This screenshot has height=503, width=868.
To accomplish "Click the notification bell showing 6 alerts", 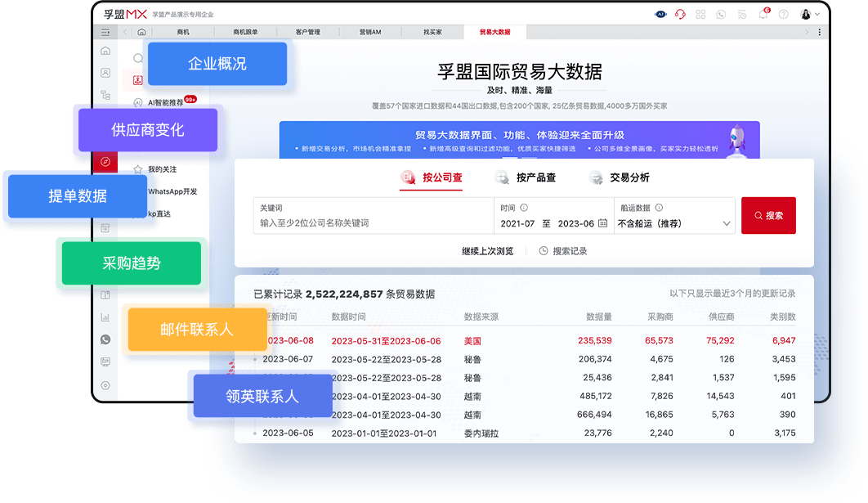I will click(x=763, y=14).
